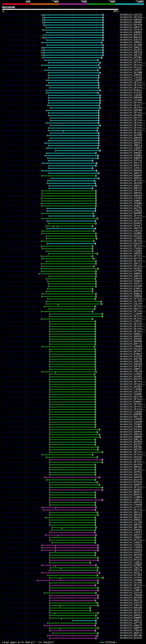Screen dimensions: 146x644
Task: Click the hit label UniRef100_Q2HAN0
Action: 131,203
